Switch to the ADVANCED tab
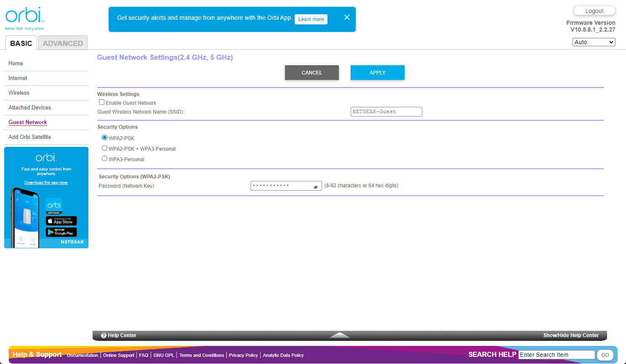The image size is (626, 364). (63, 43)
